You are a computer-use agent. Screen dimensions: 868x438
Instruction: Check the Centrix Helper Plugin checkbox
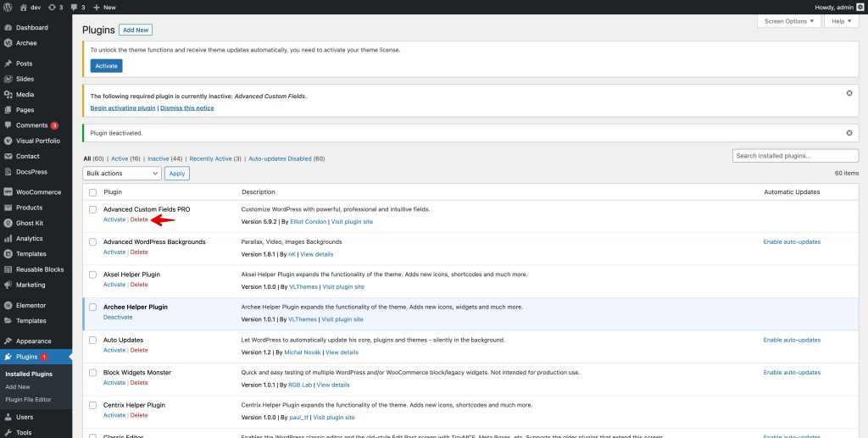(92, 405)
